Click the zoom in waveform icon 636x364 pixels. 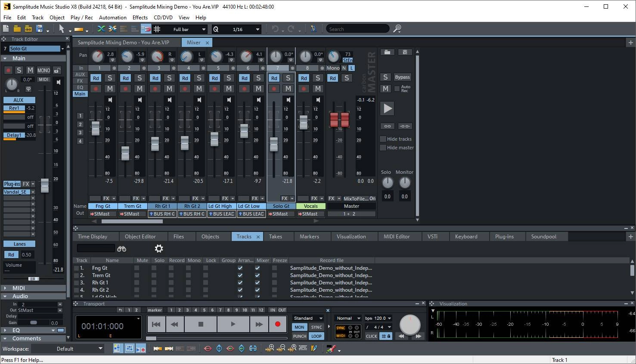pyautogui.click(x=270, y=349)
